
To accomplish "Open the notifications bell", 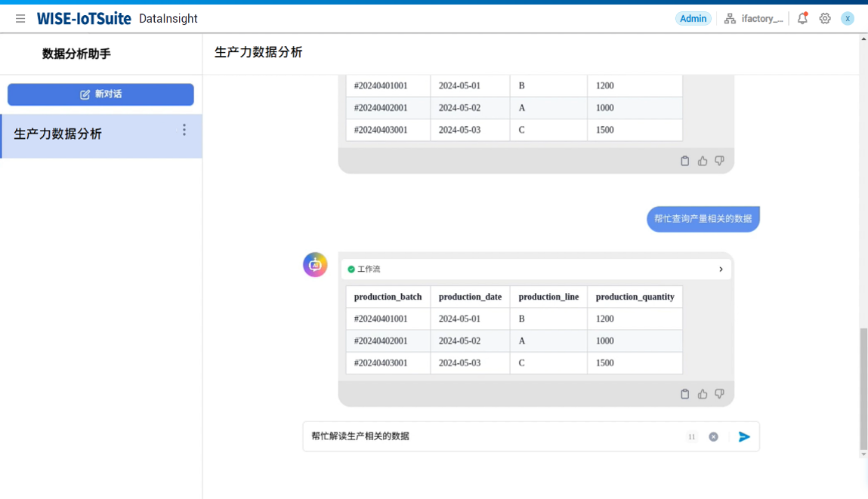I will tap(802, 19).
